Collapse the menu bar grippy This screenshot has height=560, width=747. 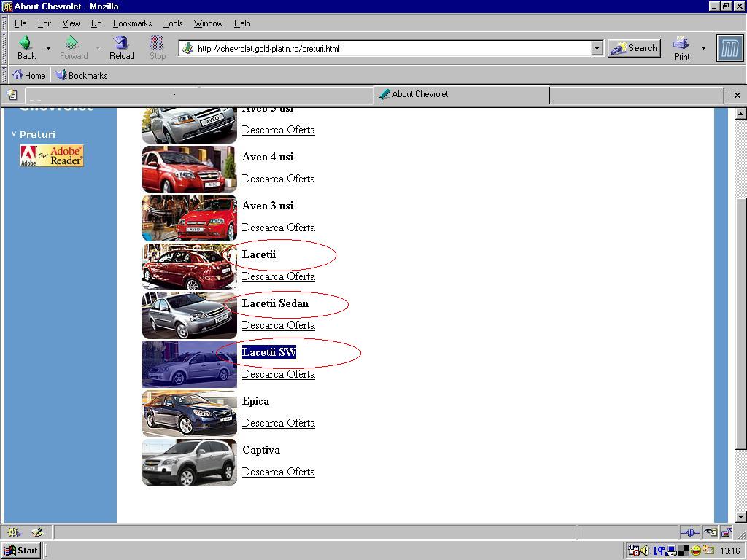click(x=5, y=23)
